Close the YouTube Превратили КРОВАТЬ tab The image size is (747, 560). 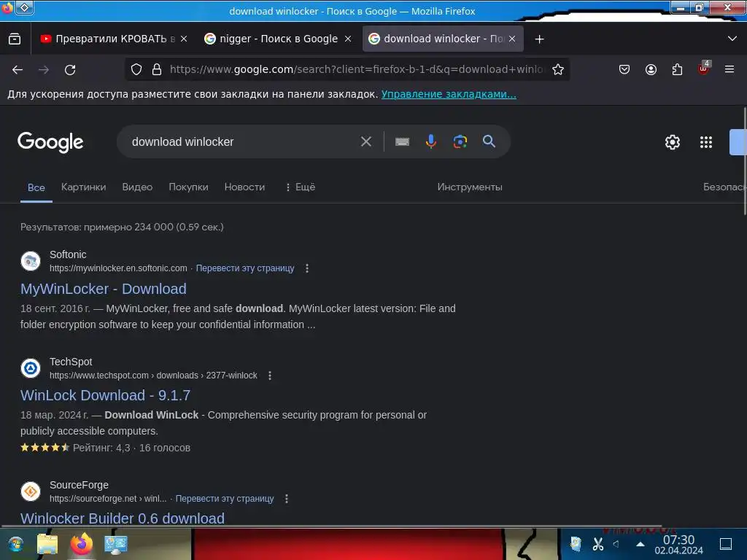tap(184, 39)
